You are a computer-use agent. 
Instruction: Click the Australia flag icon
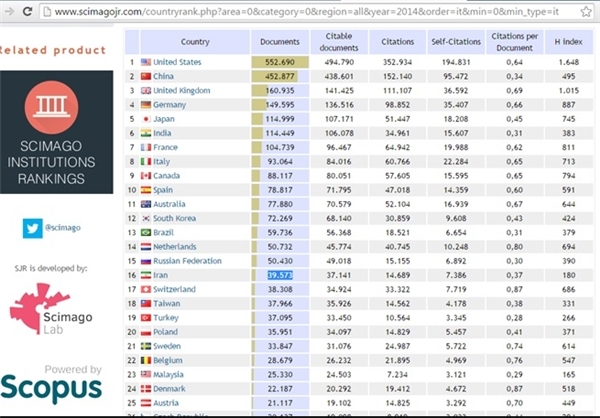[146, 204]
